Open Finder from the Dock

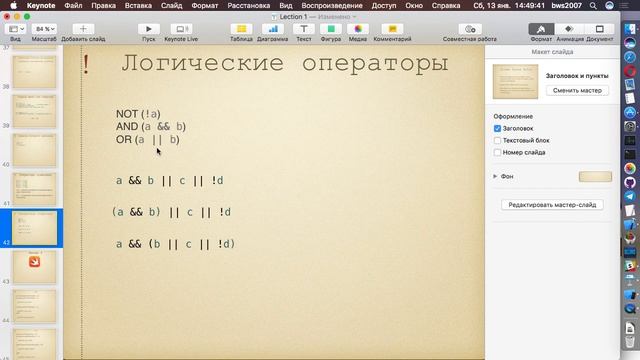(x=630, y=29)
